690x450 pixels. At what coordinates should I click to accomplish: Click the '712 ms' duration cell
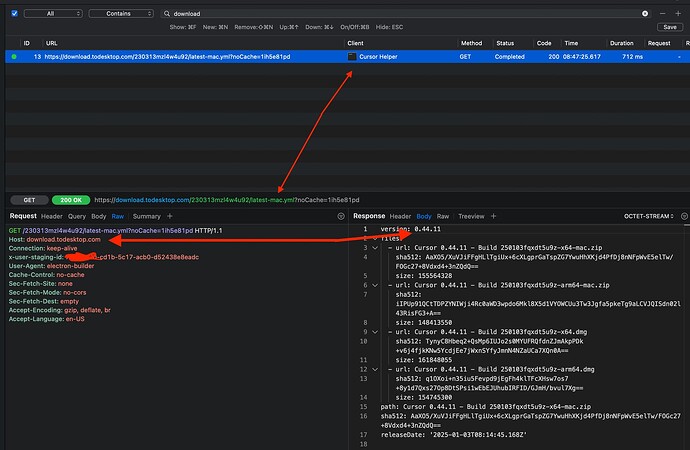[x=632, y=57]
